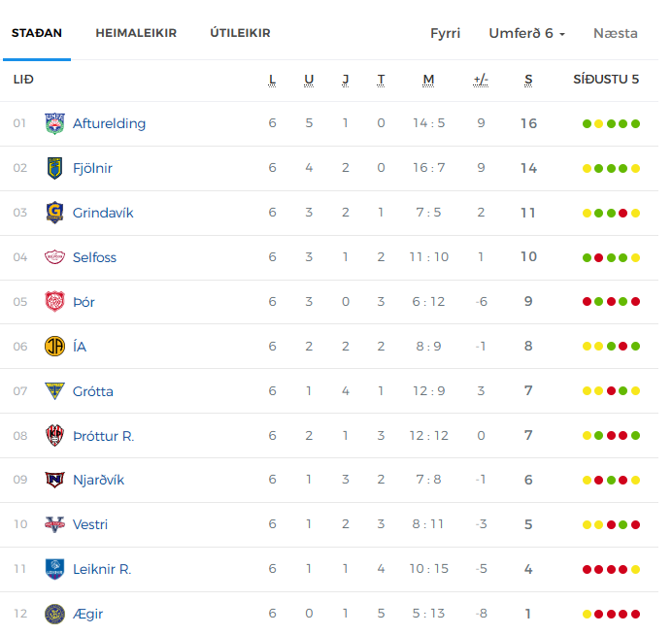672x635 pixels.
Task: Click the ÍA club crest
Action: (x=54, y=347)
